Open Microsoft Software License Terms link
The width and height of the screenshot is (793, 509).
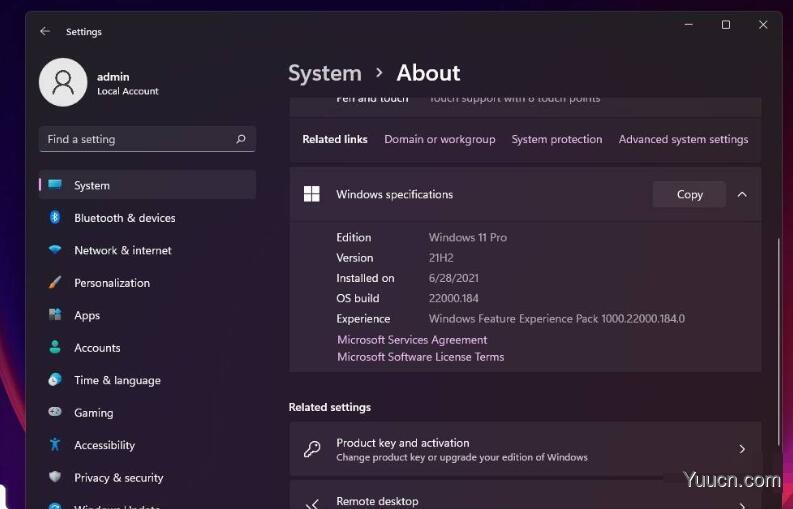pos(421,357)
